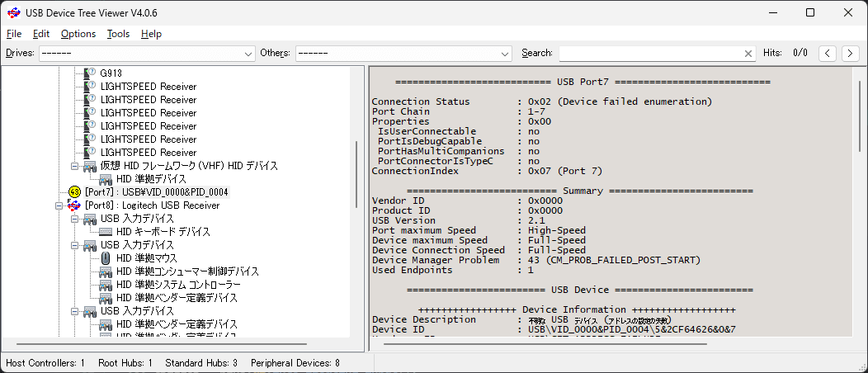Click the Logitech USB Receiver port icon

pyautogui.click(x=75, y=205)
